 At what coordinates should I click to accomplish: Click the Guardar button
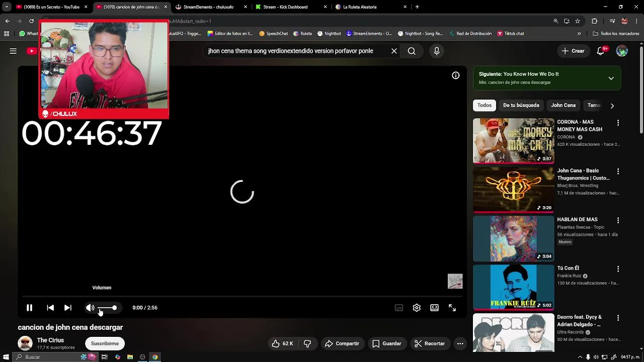click(x=387, y=343)
